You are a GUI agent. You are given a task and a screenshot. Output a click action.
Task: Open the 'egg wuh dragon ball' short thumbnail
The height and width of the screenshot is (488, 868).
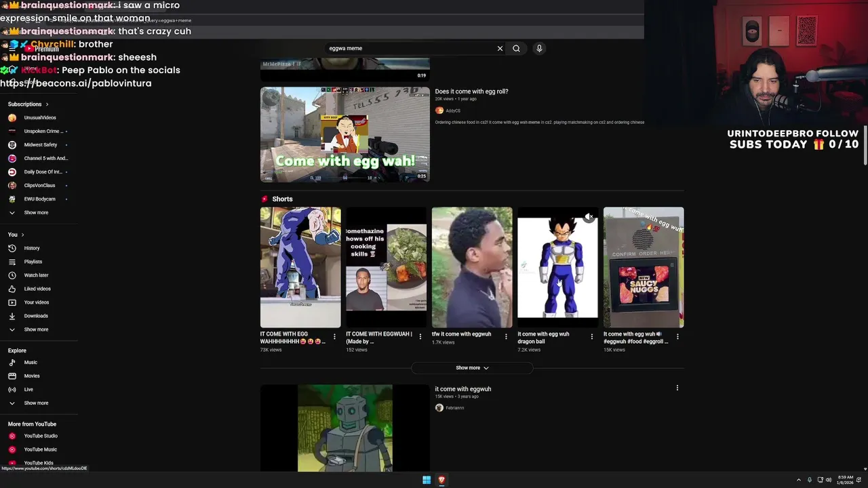[x=557, y=267]
